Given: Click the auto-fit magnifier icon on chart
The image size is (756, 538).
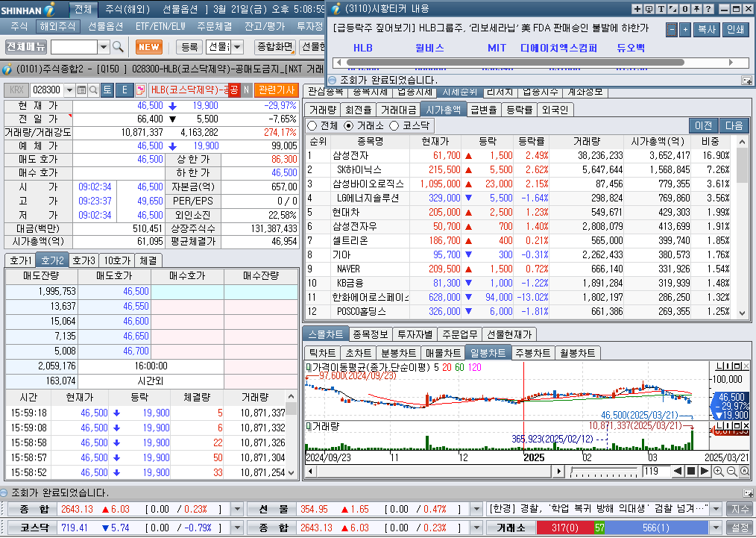Looking at the screenshot, I should pyautogui.click(x=744, y=472).
